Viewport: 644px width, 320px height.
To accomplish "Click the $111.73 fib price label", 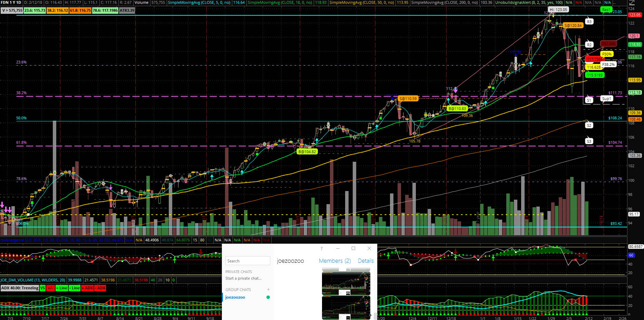I will [615, 93].
